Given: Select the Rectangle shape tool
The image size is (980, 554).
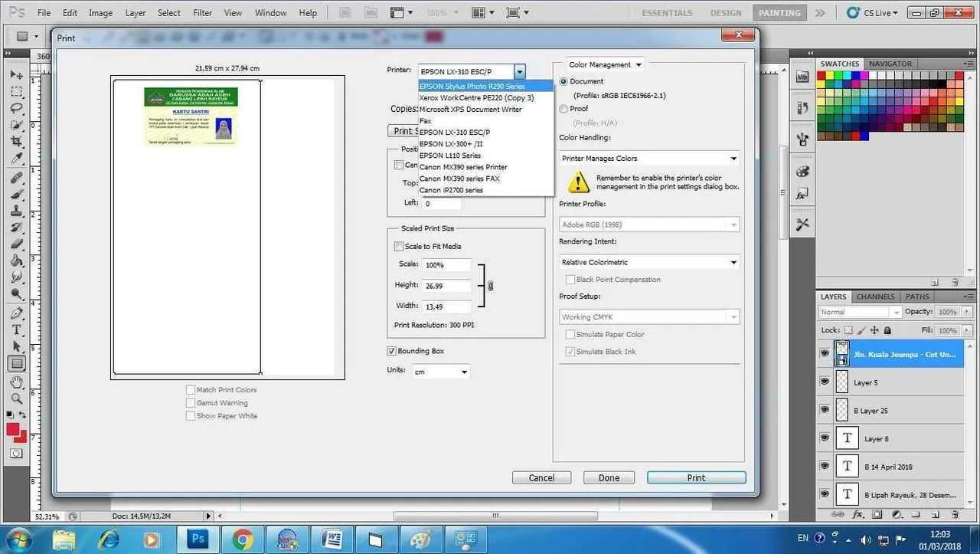Looking at the screenshot, I should pyautogui.click(x=16, y=364).
